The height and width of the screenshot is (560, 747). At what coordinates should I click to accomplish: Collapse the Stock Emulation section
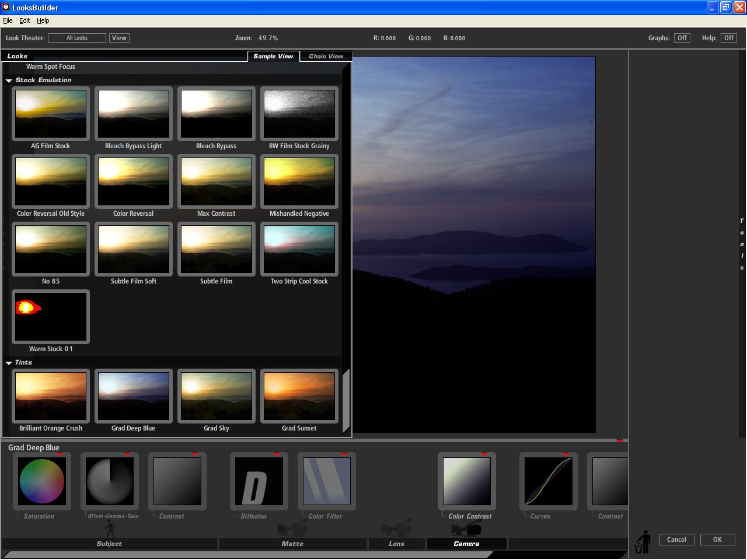click(x=8, y=80)
